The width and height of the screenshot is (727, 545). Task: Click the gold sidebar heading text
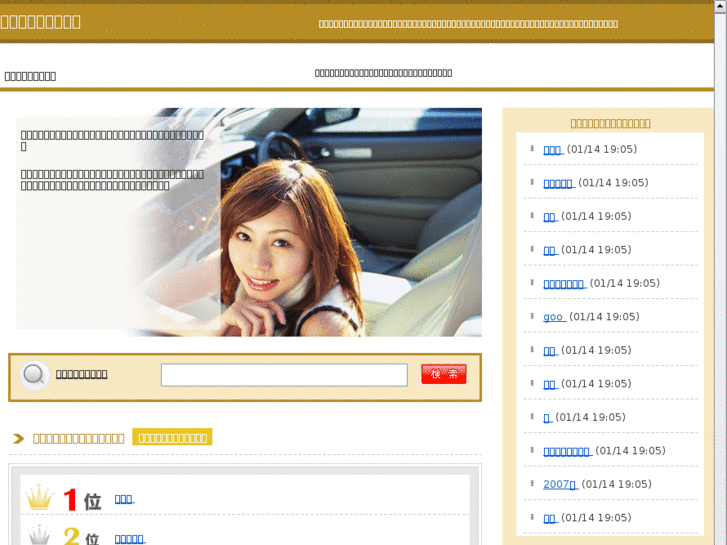610,123
